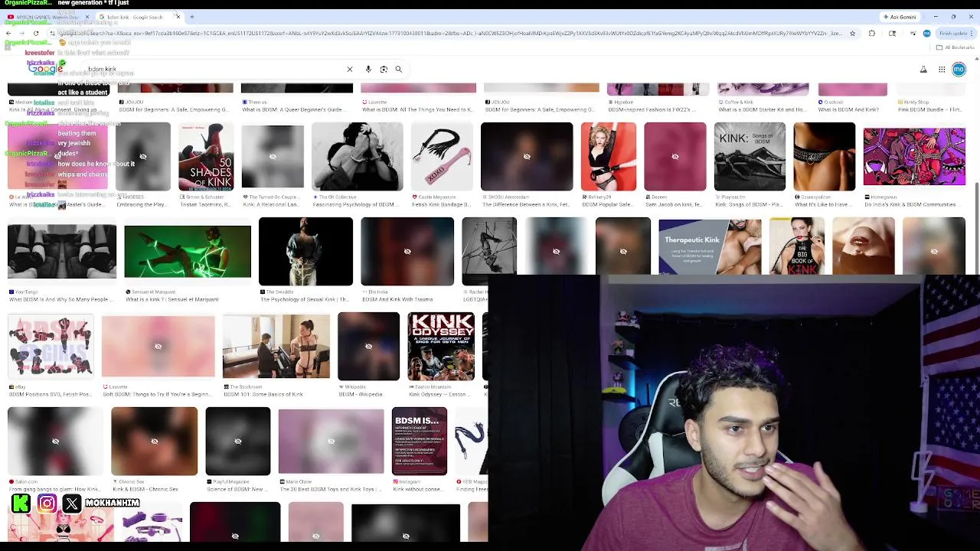Image resolution: width=980 pixels, height=551 pixels.
Task: Open the Google apps grid
Action: tap(942, 70)
